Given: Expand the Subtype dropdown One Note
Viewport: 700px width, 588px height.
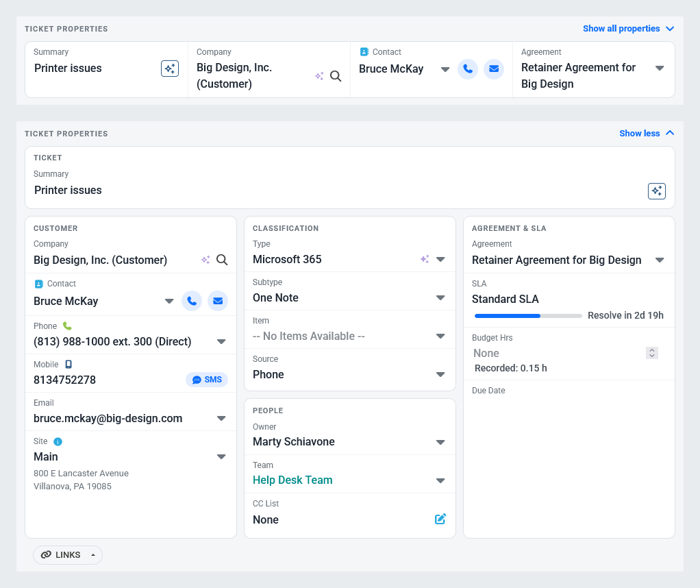Looking at the screenshot, I should [440, 297].
